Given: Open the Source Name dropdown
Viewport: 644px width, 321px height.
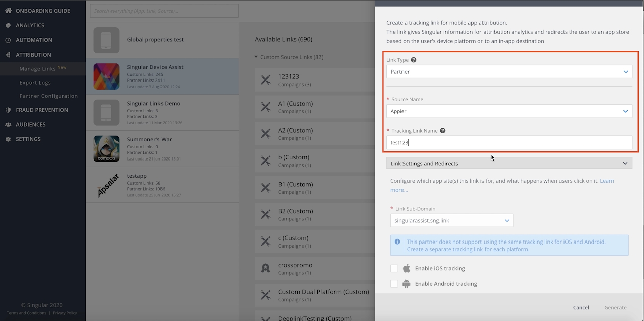Looking at the screenshot, I should tap(509, 111).
